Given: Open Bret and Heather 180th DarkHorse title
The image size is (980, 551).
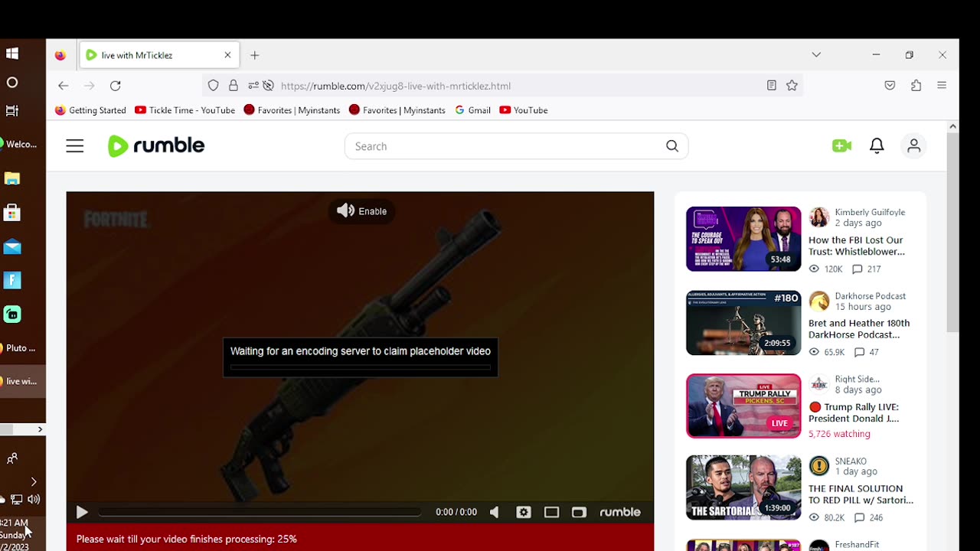Looking at the screenshot, I should 859,329.
